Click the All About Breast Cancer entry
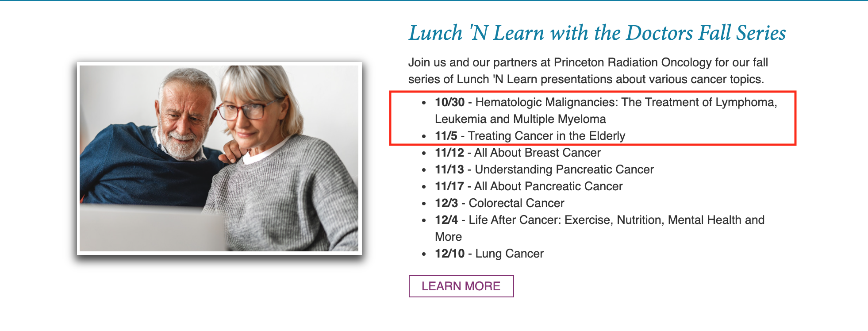Viewport: 868px width, 331px height. point(538,153)
